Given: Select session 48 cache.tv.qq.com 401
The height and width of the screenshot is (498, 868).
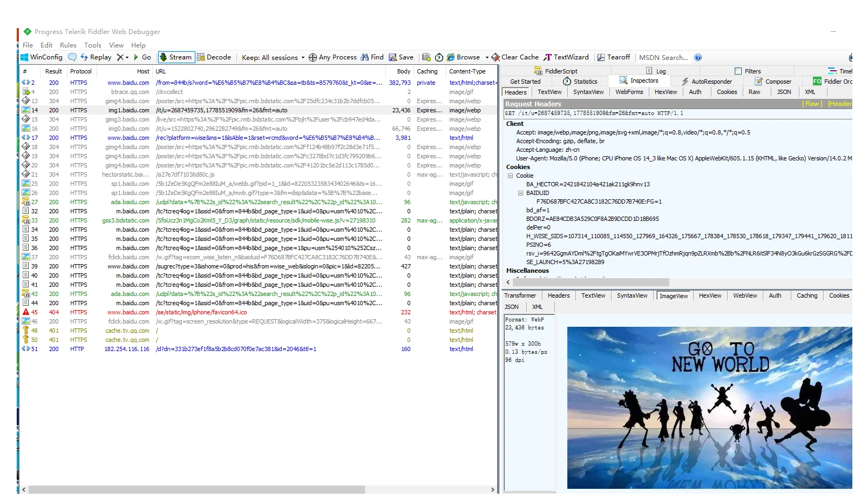Looking at the screenshot, I should point(259,331).
